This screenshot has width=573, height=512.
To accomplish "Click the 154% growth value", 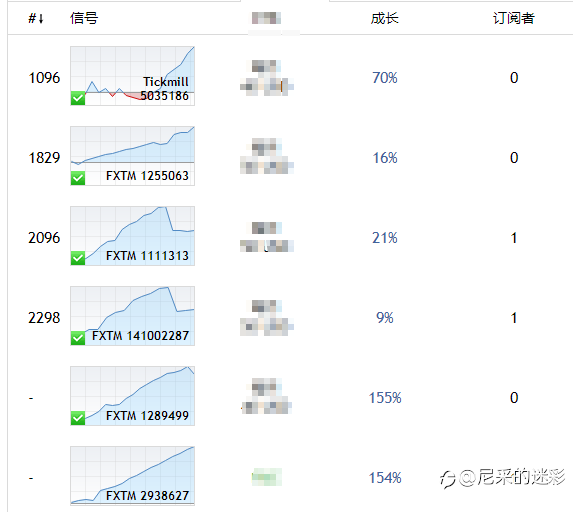I will point(385,478).
